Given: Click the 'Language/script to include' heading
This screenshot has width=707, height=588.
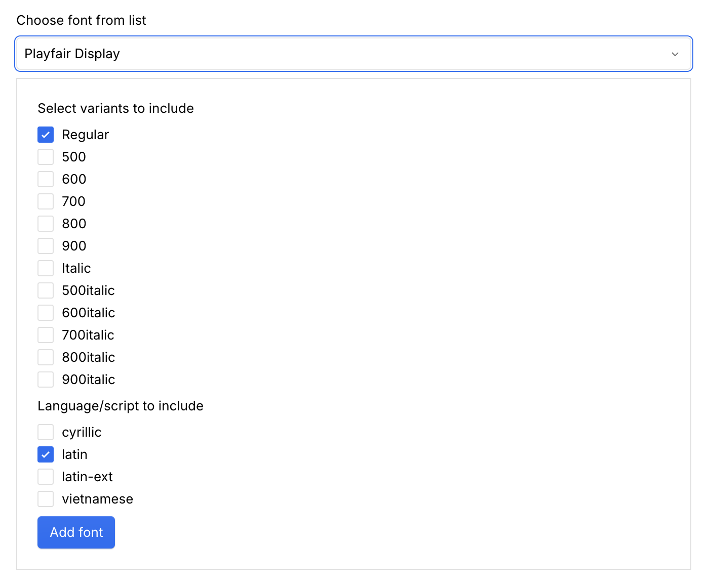Looking at the screenshot, I should point(121,406).
